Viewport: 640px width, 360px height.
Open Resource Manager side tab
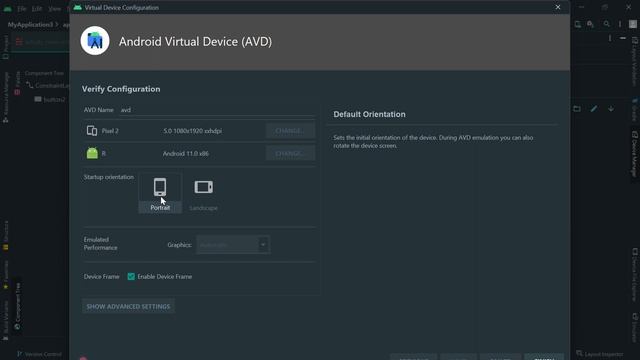tap(6, 97)
